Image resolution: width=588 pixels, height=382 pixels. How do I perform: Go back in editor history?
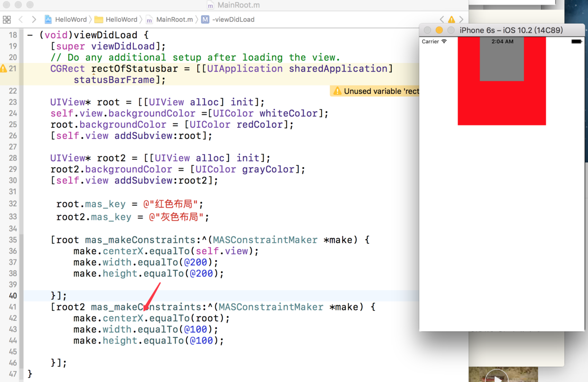click(21, 19)
